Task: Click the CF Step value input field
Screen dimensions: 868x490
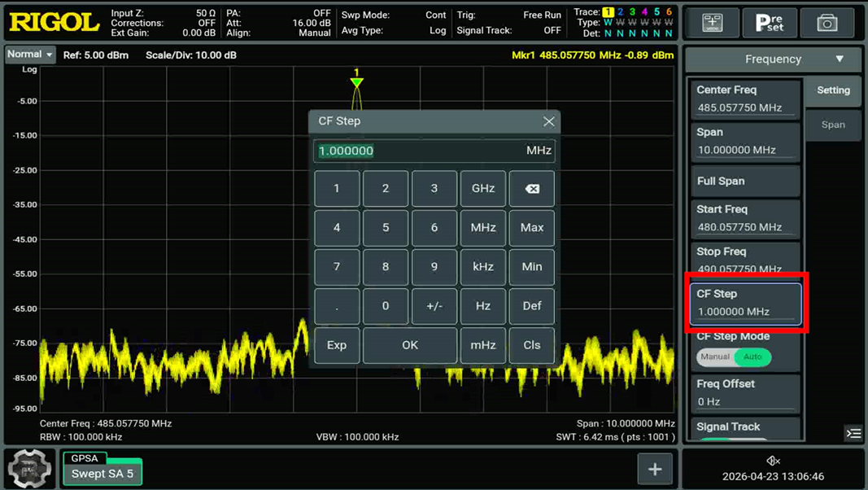Action: pos(434,151)
